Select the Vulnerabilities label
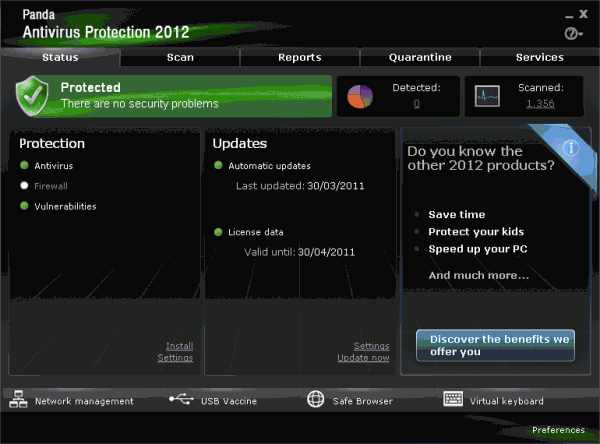 coord(65,206)
